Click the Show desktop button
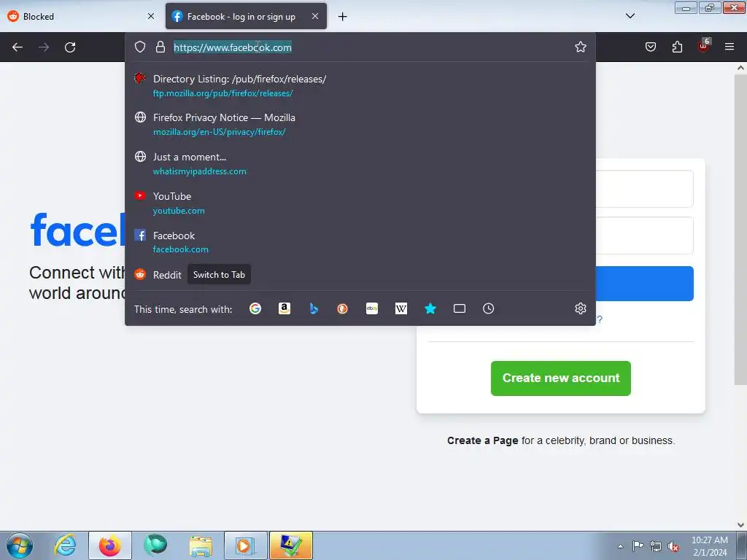 pyautogui.click(x=742, y=545)
